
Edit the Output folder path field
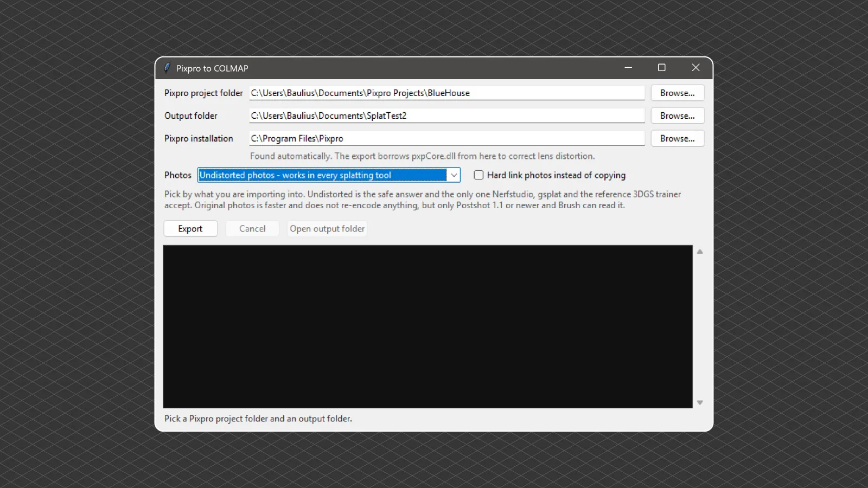[x=447, y=115]
